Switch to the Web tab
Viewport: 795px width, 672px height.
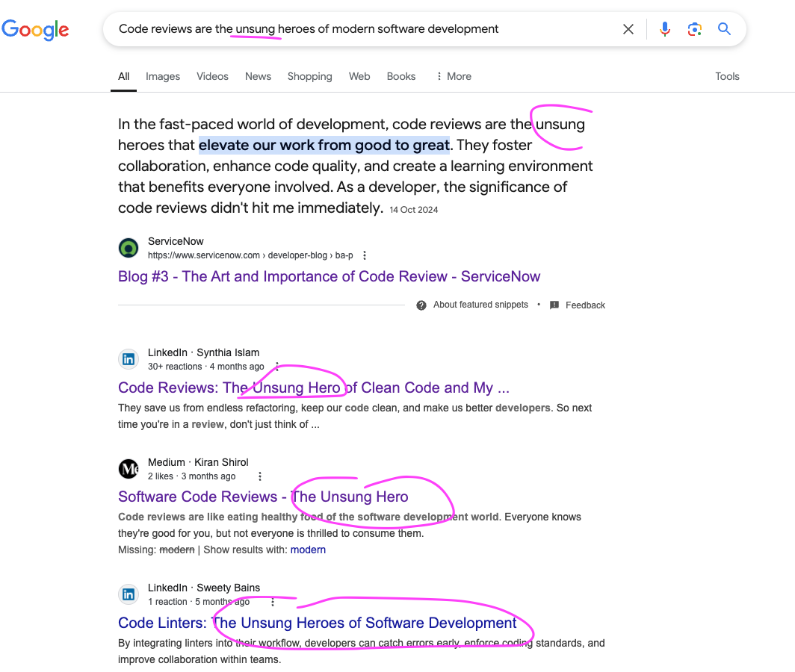359,76
